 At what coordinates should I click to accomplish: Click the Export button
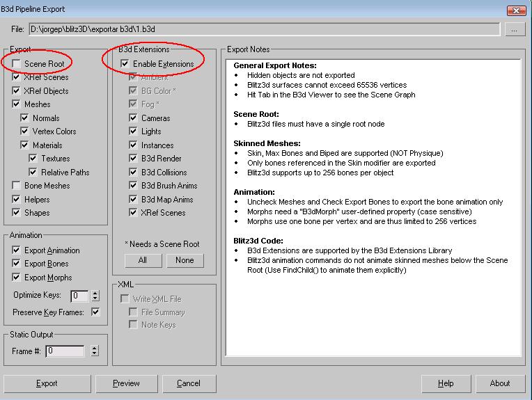point(47,383)
